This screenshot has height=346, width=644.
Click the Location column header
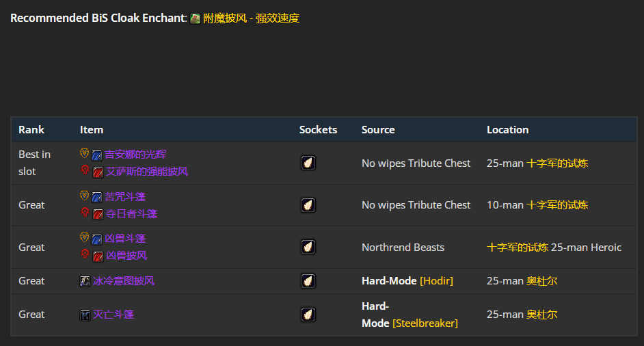pyautogui.click(x=507, y=130)
